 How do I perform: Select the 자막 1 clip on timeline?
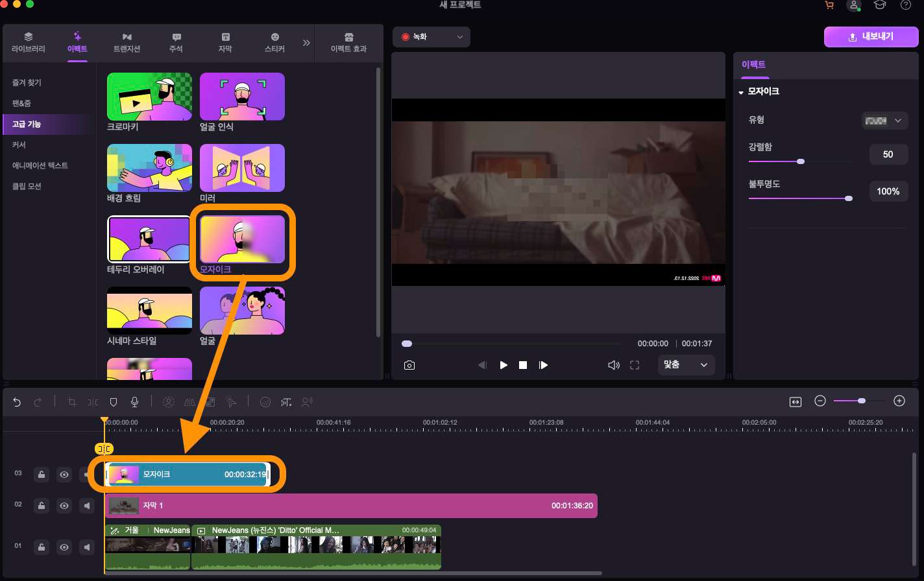pyautogui.click(x=351, y=506)
